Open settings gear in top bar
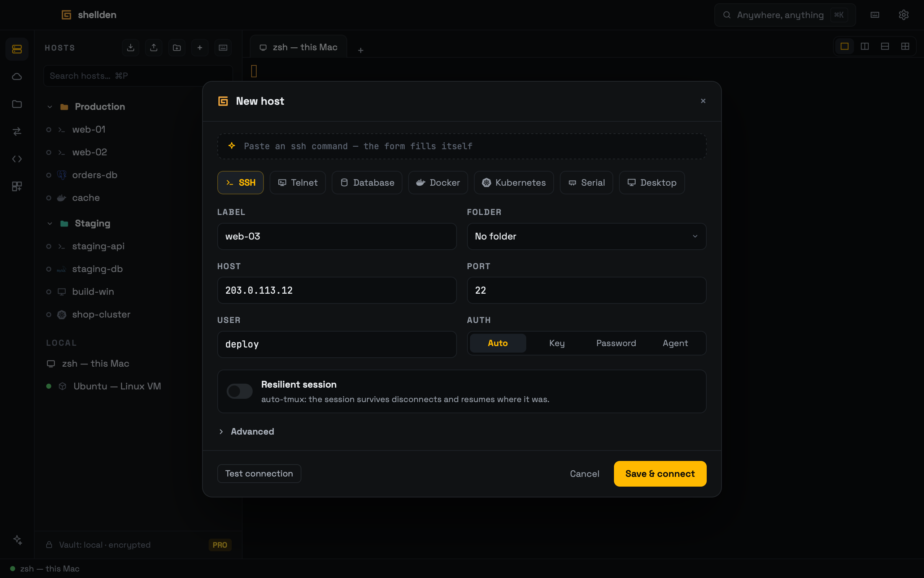Screen dimensions: 924x578 click(x=903, y=15)
